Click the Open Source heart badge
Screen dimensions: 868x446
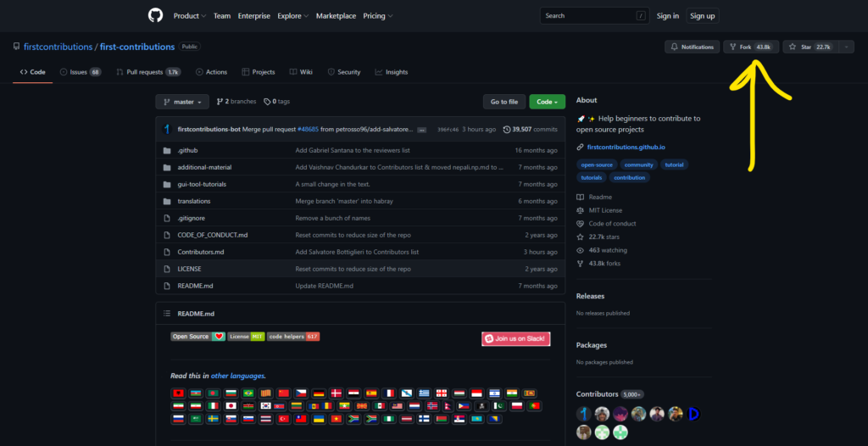pyautogui.click(x=198, y=337)
